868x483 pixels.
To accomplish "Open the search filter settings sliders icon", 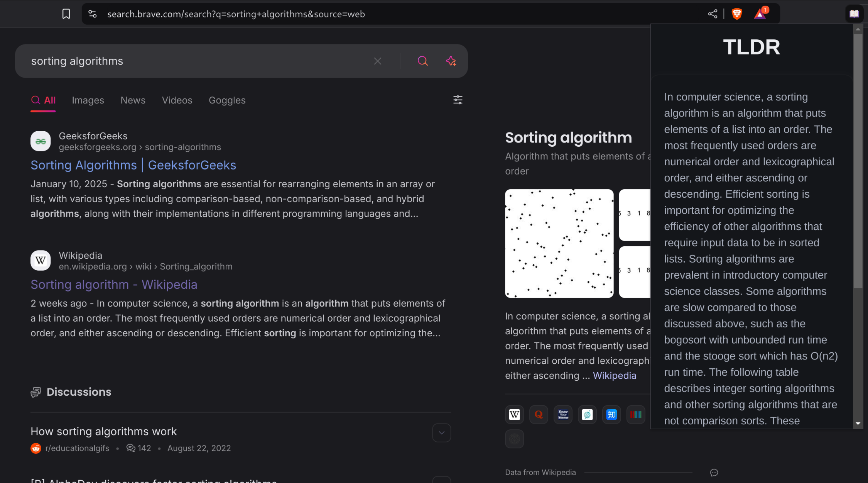I will [x=458, y=100].
